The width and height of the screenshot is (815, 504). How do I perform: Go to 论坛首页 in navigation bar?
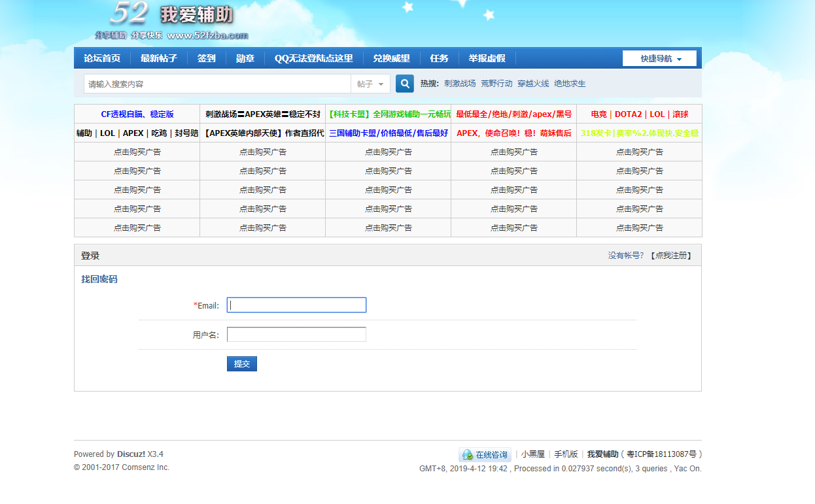pyautogui.click(x=102, y=58)
